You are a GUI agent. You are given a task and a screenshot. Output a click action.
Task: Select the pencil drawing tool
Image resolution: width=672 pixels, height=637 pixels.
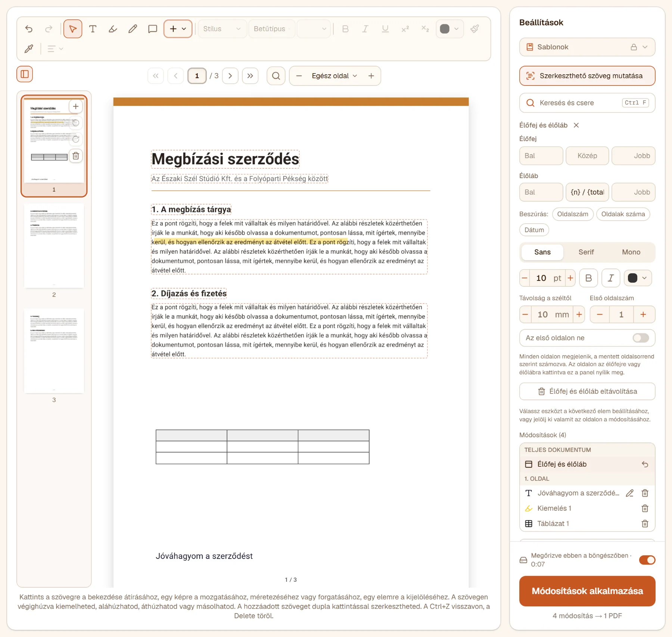click(133, 29)
